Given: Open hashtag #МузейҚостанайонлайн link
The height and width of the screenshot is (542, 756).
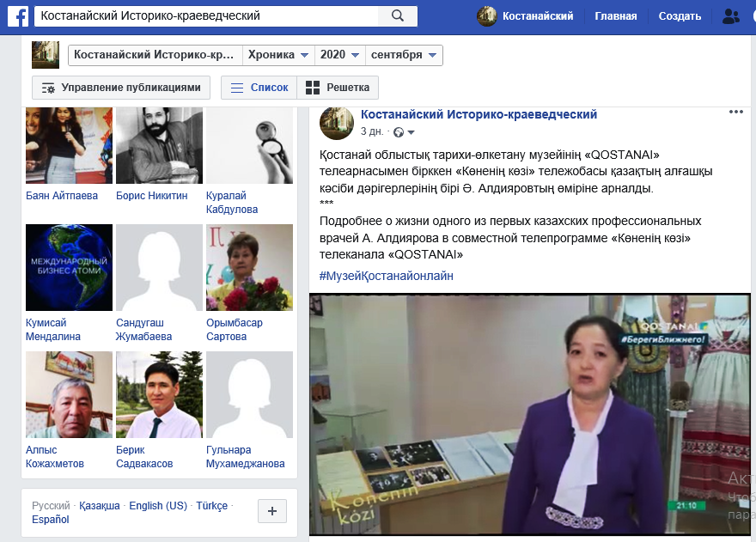Looking at the screenshot, I should click(x=386, y=276).
